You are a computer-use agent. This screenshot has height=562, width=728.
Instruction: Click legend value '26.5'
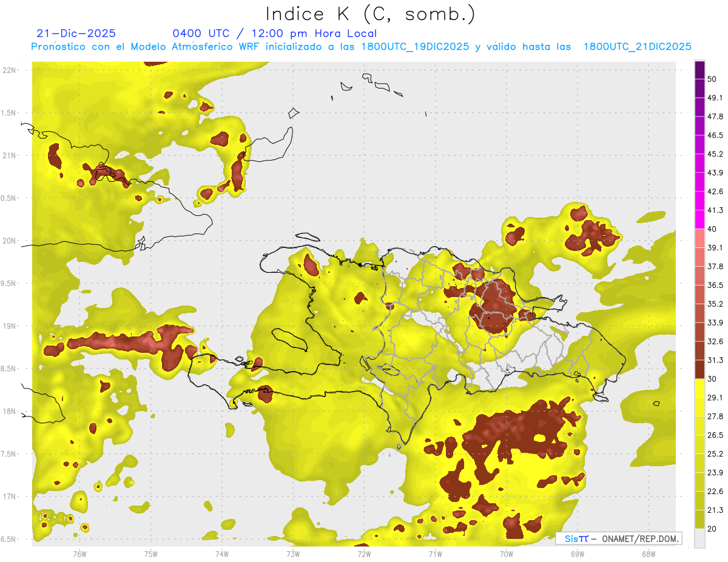[x=715, y=435]
